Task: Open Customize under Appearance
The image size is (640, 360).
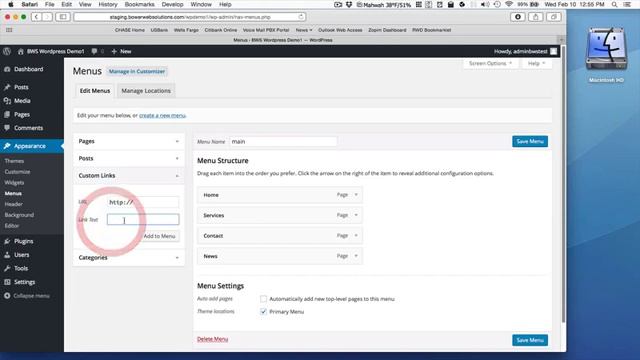Action: tap(17, 172)
